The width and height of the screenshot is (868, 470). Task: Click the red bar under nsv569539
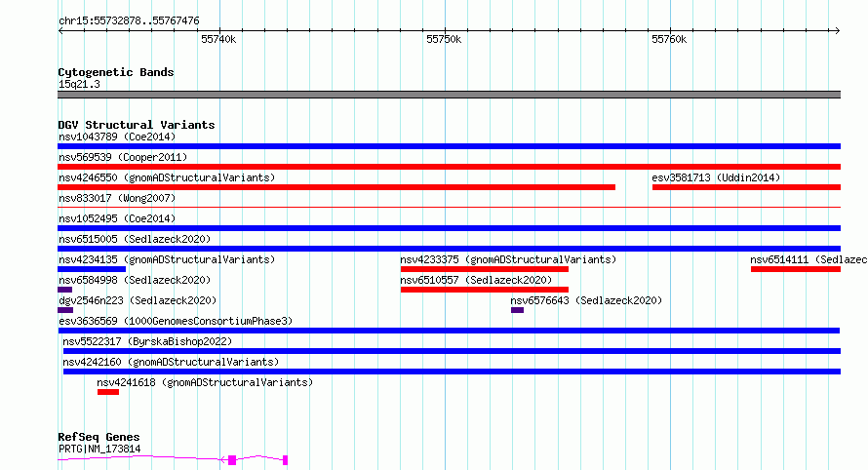[x=449, y=167]
